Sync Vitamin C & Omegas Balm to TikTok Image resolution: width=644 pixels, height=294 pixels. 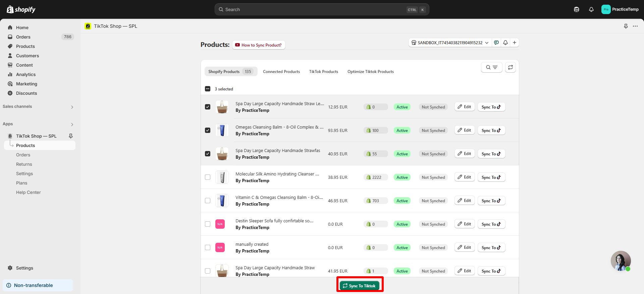coord(491,201)
